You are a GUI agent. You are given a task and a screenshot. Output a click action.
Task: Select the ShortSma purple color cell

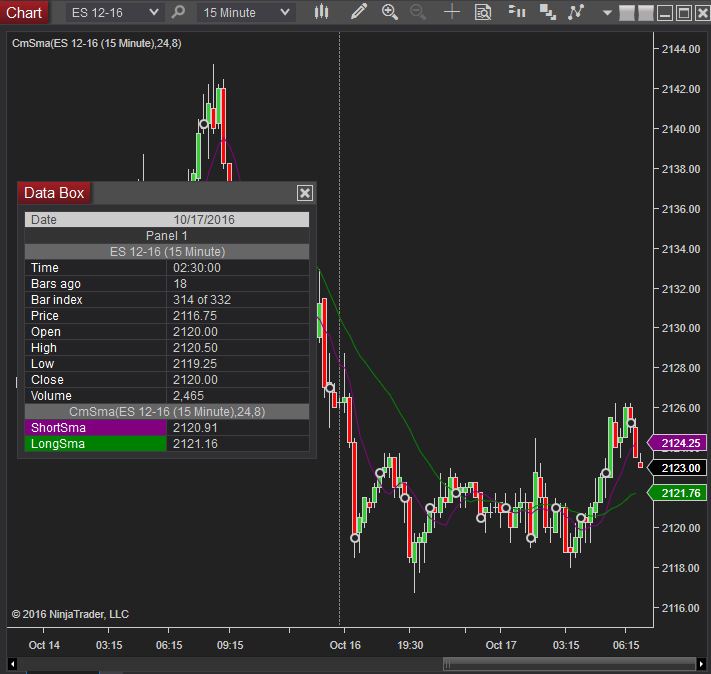tap(95, 428)
